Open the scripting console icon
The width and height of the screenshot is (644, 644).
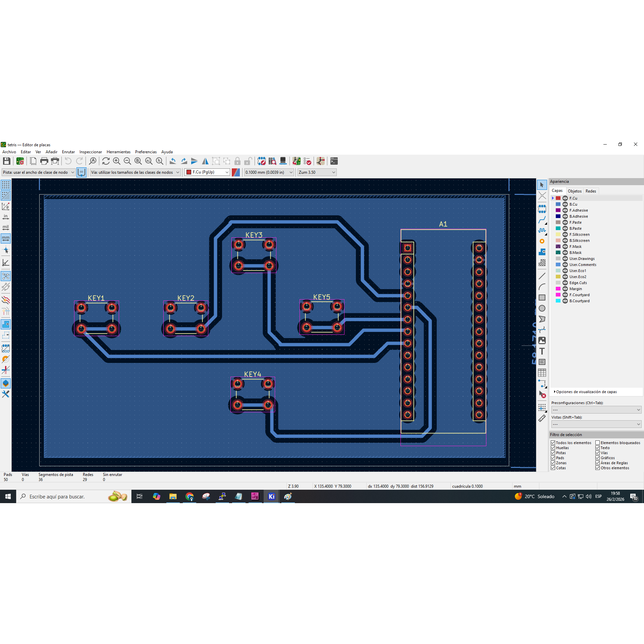334,161
